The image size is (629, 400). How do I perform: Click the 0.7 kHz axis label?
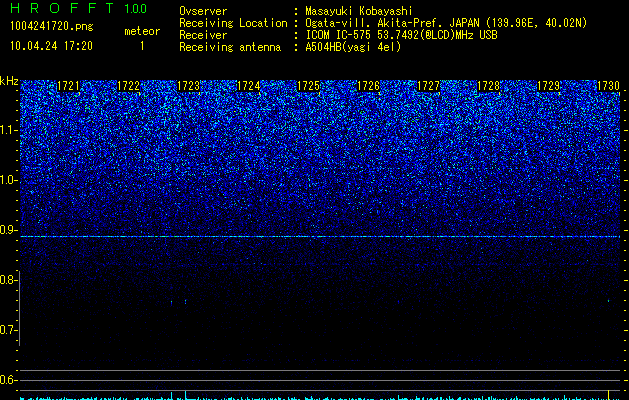(x=6, y=330)
